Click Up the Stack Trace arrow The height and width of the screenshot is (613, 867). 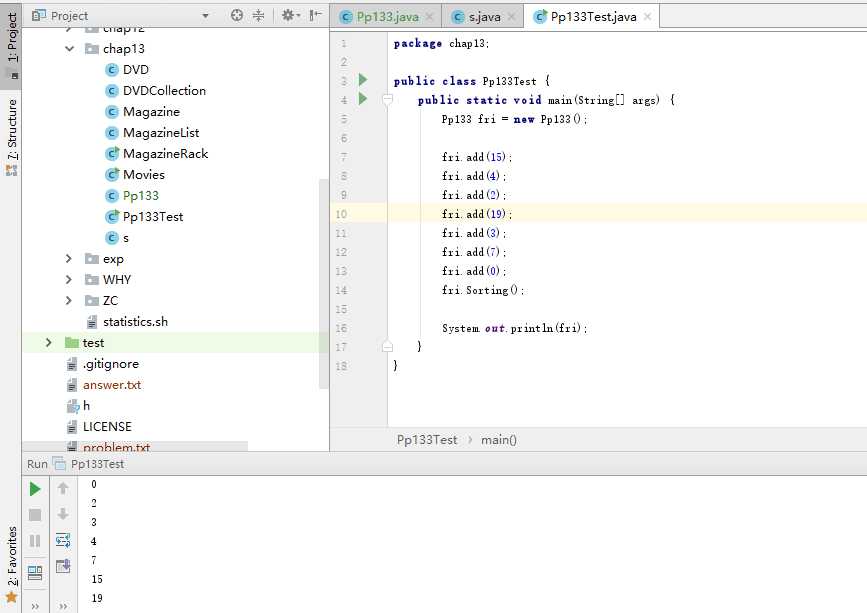[x=63, y=489]
